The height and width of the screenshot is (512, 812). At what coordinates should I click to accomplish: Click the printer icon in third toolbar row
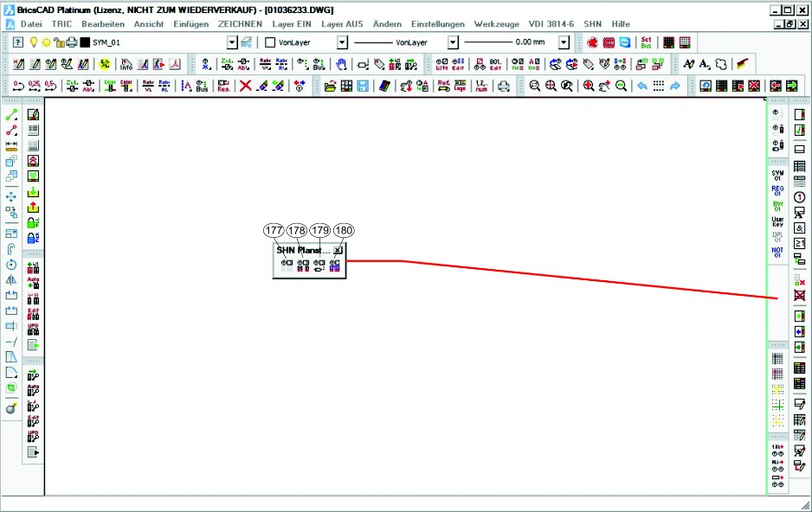503,86
